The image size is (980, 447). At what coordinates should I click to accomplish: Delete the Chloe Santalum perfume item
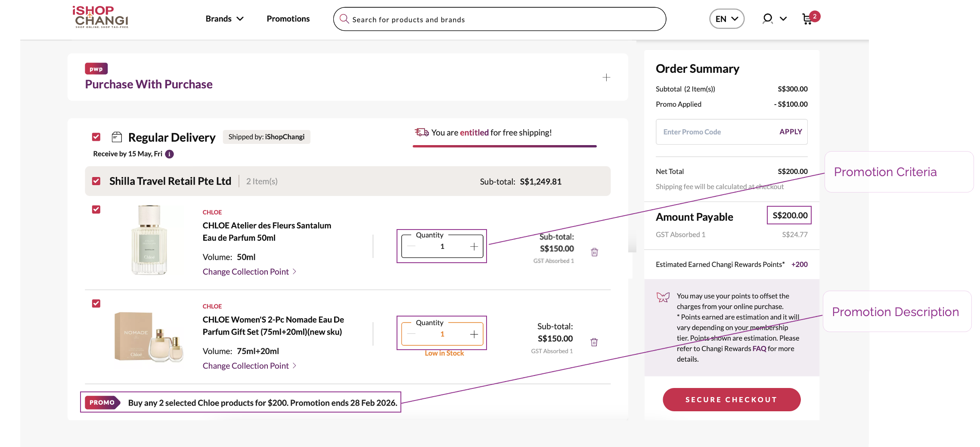pos(594,252)
